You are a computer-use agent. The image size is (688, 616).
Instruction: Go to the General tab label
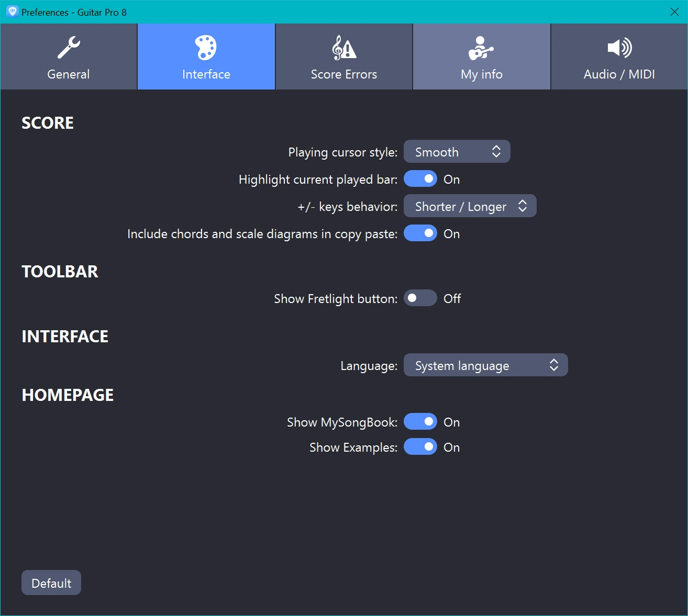(69, 74)
